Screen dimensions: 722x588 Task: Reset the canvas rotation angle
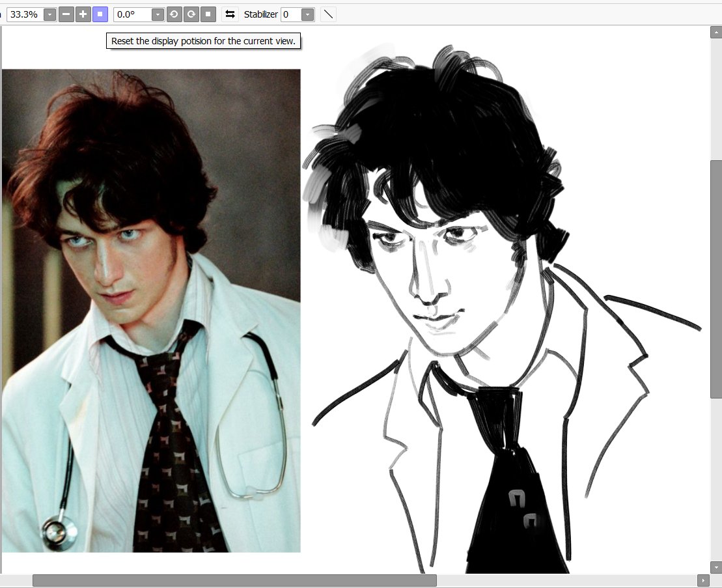coord(208,14)
